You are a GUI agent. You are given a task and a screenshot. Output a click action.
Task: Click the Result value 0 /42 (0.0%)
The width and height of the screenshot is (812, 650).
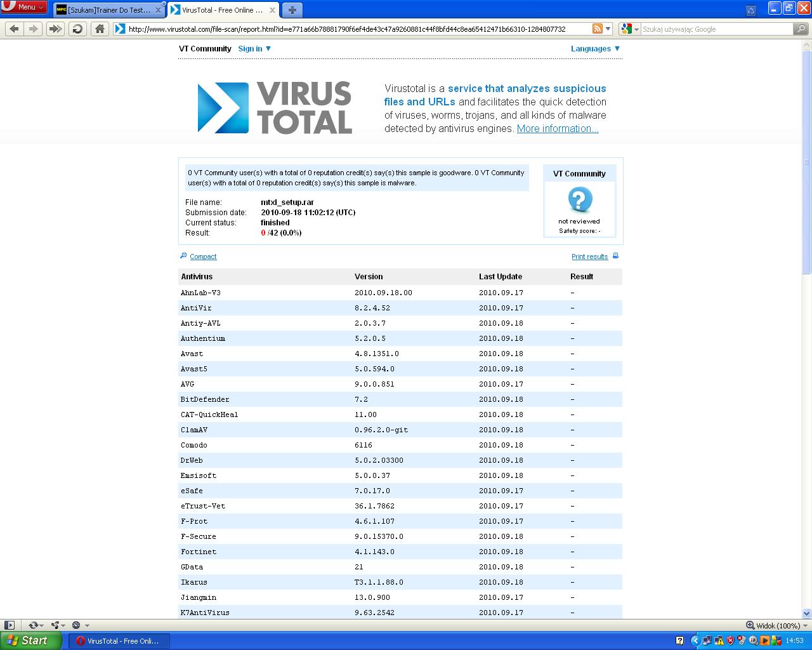tap(281, 233)
